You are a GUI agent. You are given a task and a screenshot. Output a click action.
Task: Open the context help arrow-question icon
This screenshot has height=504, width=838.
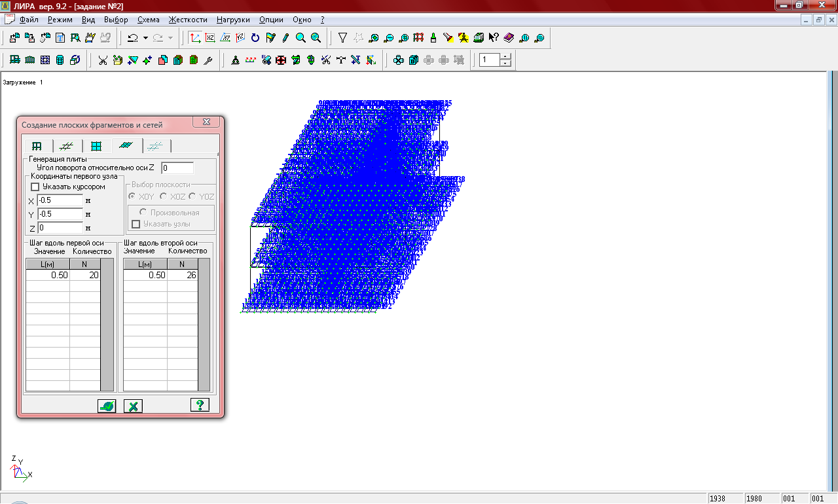[494, 38]
